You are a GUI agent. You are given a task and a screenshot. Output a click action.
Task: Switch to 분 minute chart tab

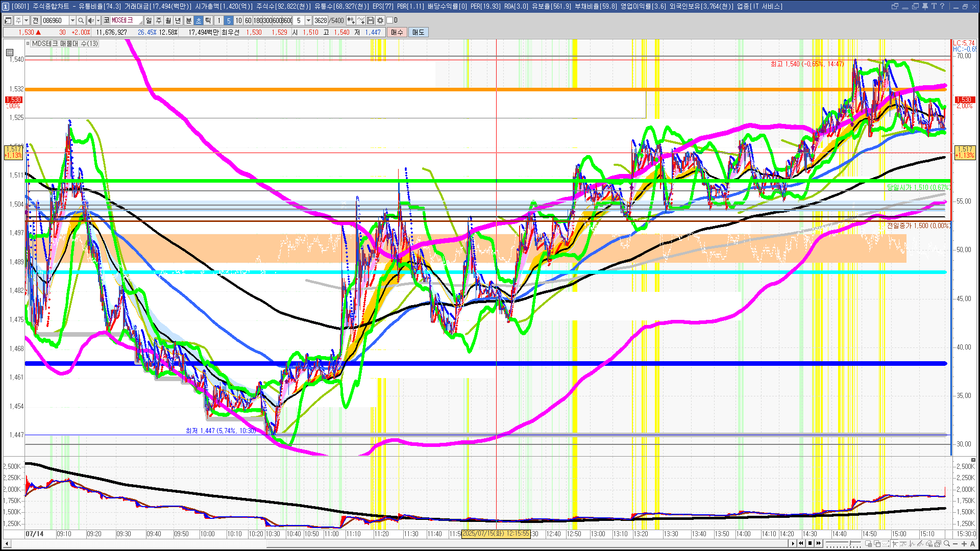pos(188,20)
